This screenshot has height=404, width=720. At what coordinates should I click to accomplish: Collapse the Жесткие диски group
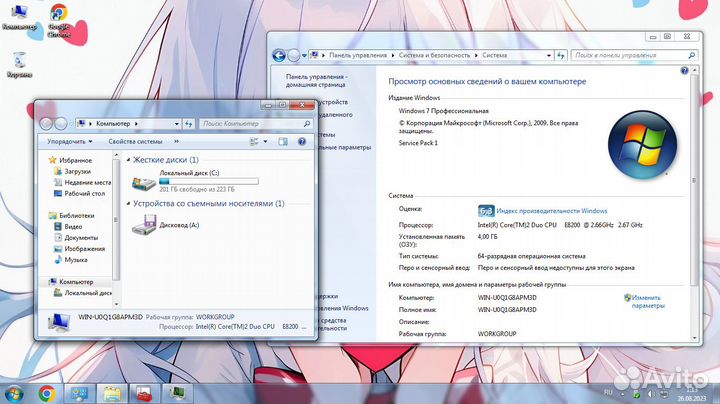click(129, 160)
